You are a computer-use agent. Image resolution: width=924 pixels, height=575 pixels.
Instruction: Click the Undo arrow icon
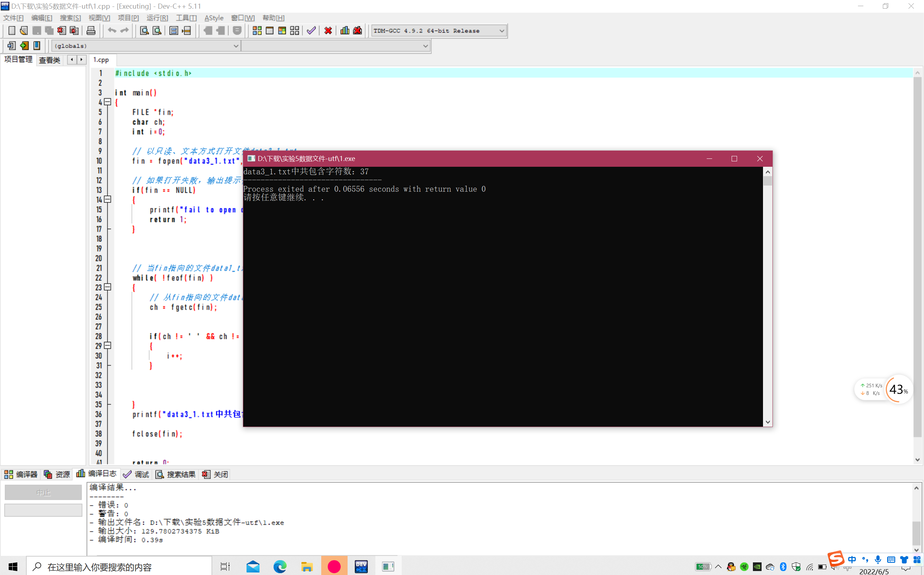112,31
